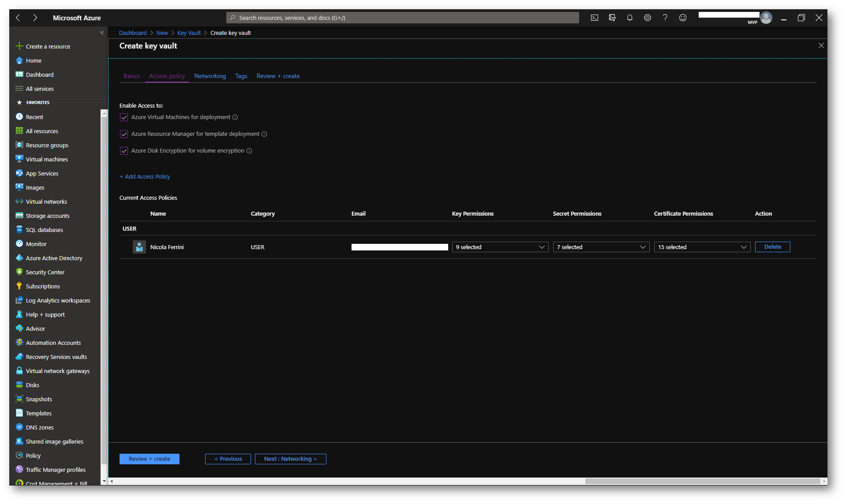Image resolution: width=846 pixels, height=504 pixels.
Task: Open the Review + create tab
Action: tap(278, 76)
